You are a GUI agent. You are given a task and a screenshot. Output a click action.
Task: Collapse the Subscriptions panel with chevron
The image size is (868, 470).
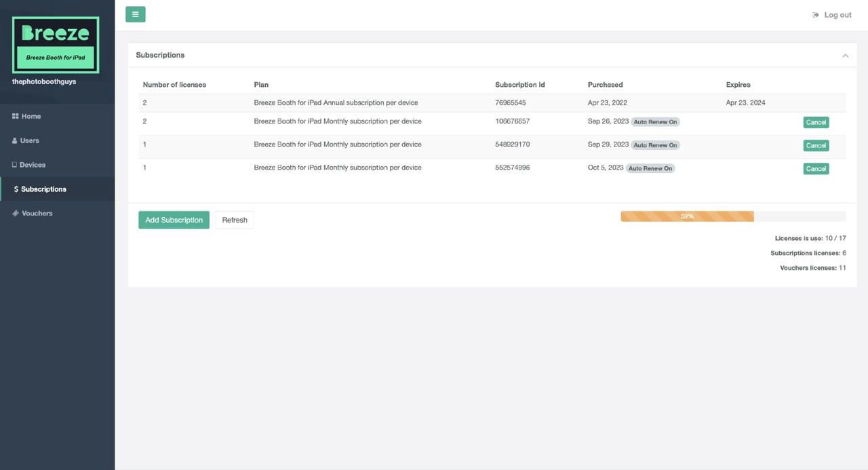[x=845, y=56]
